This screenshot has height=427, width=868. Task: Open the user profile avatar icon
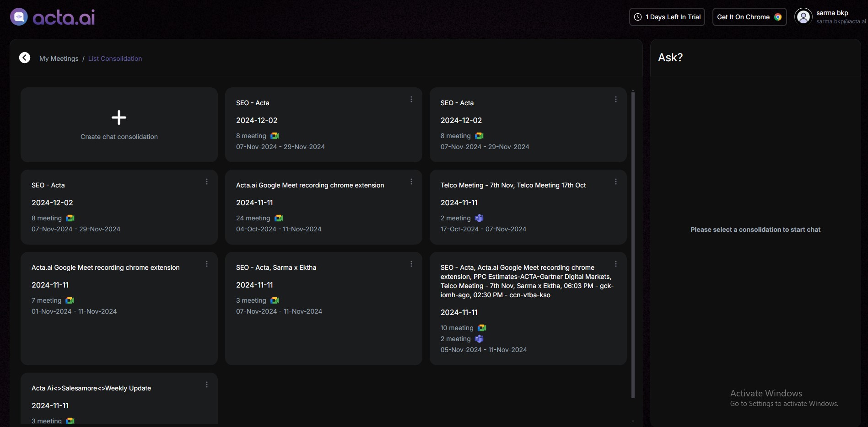(x=803, y=17)
